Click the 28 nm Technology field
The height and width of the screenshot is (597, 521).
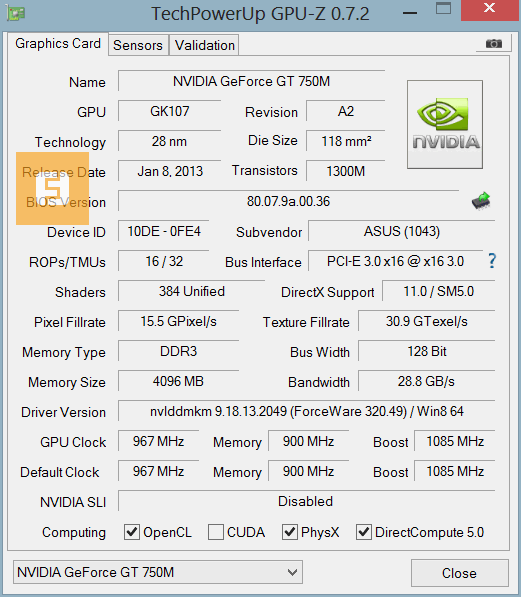169,141
